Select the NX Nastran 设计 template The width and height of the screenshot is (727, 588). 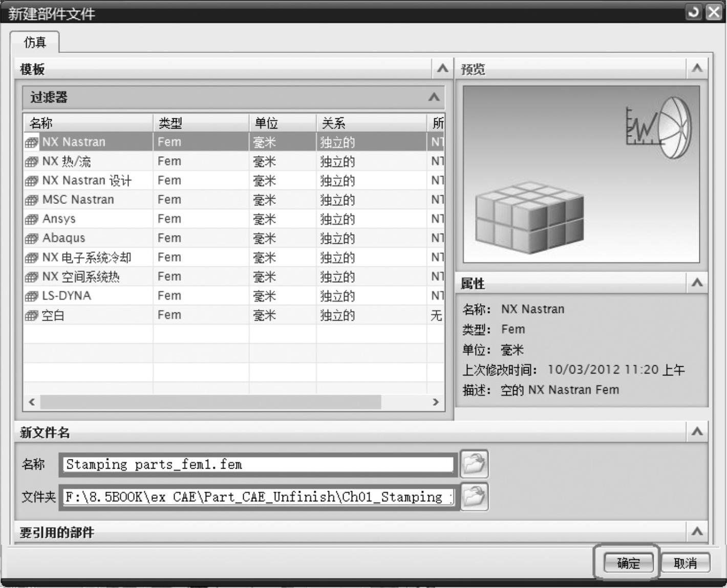(234, 180)
